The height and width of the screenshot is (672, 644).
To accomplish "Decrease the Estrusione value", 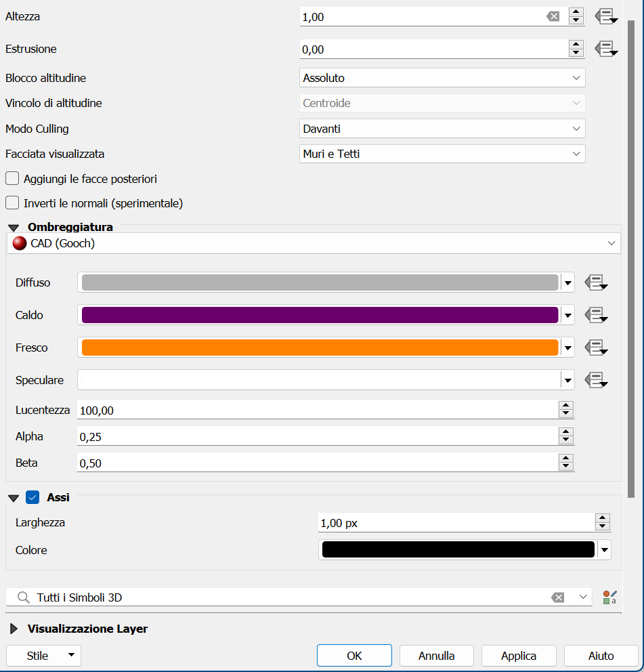I will (576, 53).
